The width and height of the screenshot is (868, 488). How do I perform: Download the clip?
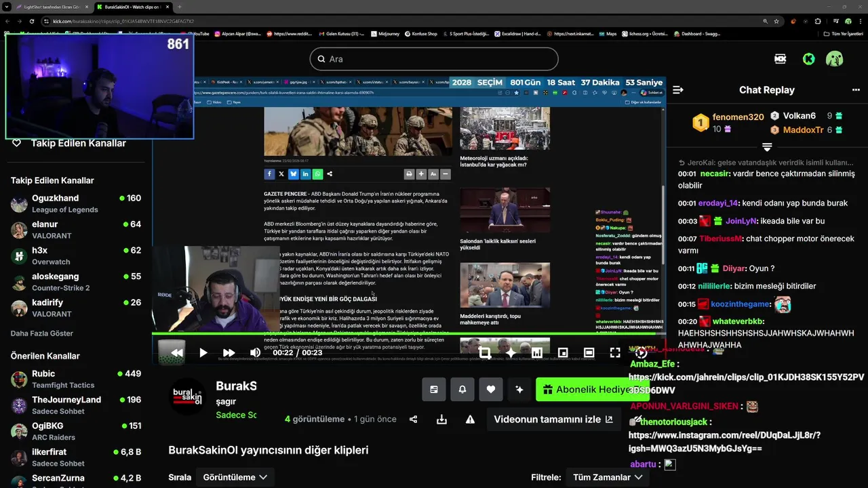click(441, 420)
